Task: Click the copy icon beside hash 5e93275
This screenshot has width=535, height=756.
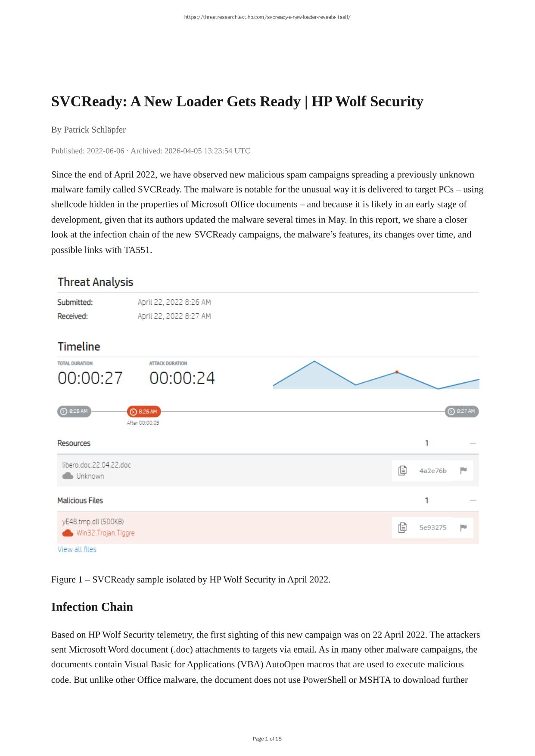Action: (x=402, y=527)
